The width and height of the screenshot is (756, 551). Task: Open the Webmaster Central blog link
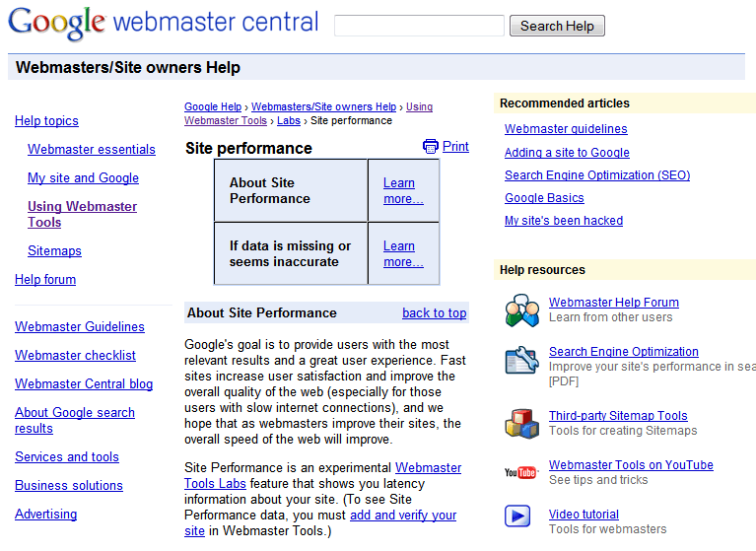point(84,384)
